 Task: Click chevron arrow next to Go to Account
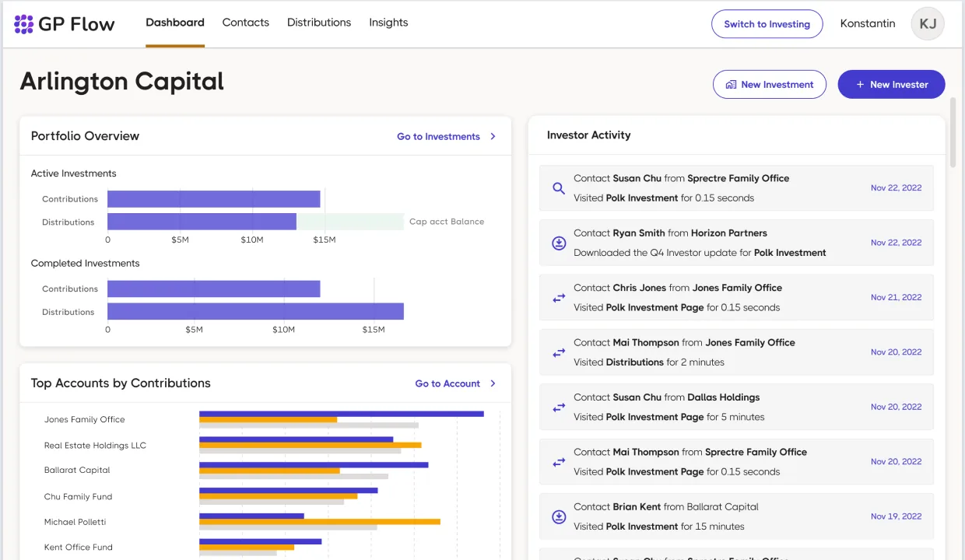pos(493,383)
